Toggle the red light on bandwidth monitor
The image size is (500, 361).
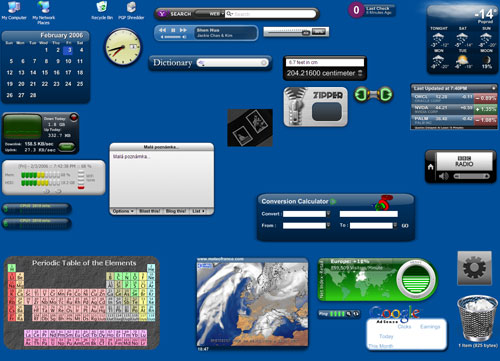74,117
